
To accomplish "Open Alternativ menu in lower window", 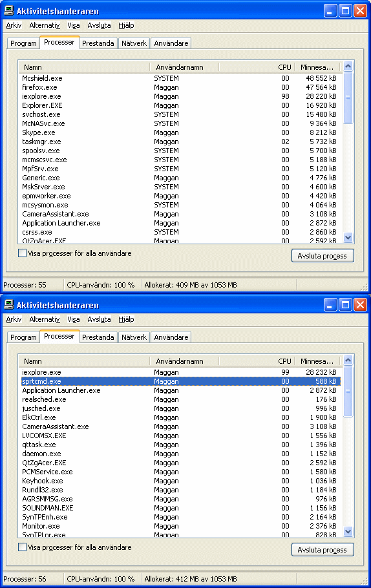I will tap(45, 319).
